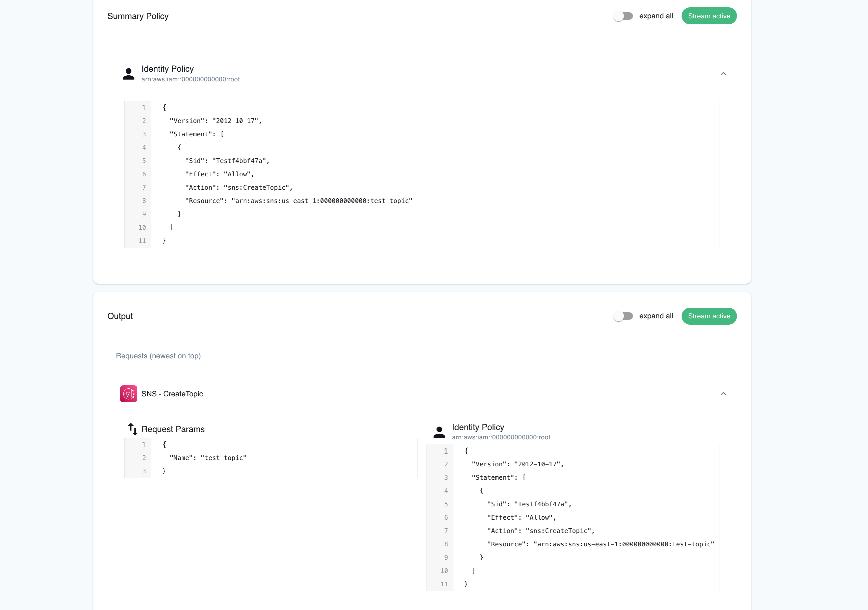Click the SNS service icon next to CreateTopic
This screenshot has width=868, height=610.
coord(128,394)
